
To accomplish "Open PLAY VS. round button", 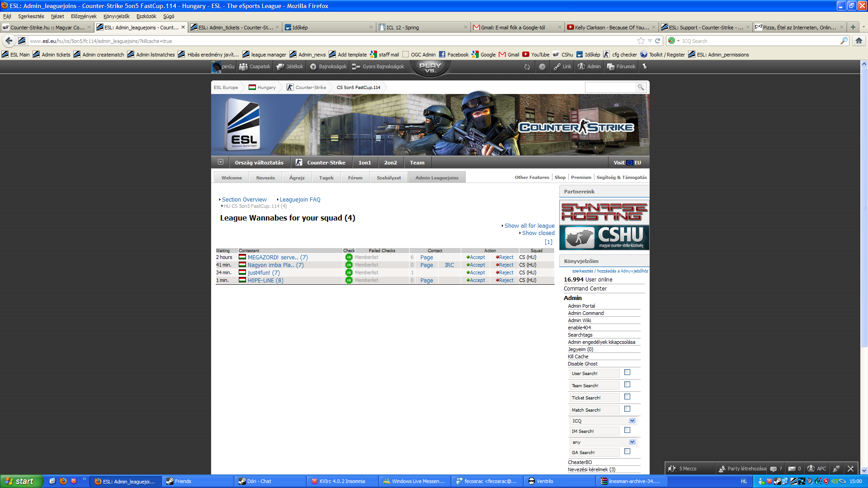I will coord(430,68).
